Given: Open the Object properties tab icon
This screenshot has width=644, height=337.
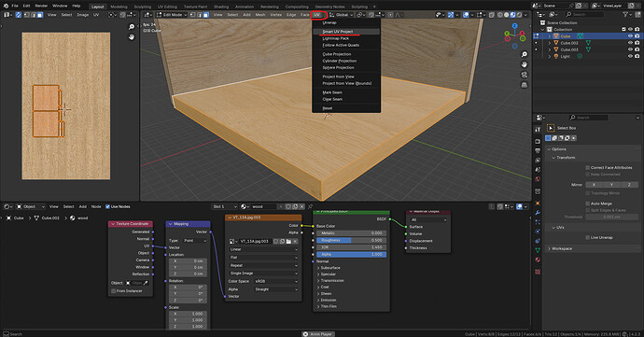Looking at the screenshot, I should [538, 203].
